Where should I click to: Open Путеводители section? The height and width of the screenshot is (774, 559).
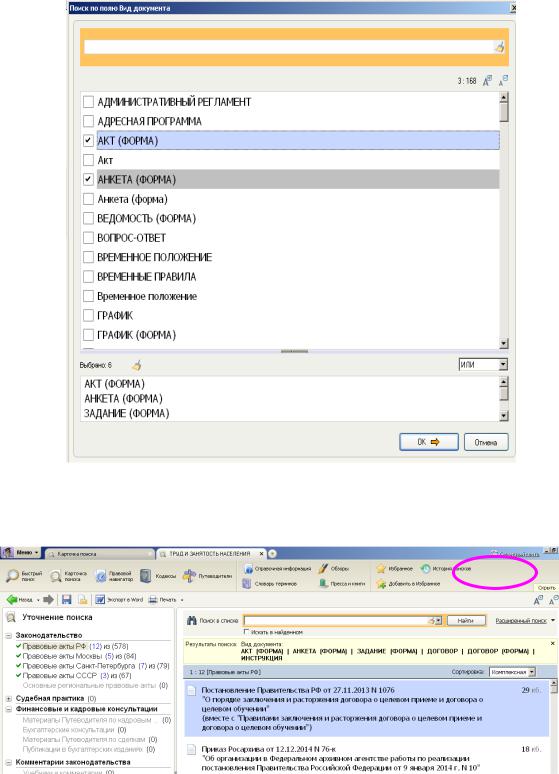pos(207,576)
